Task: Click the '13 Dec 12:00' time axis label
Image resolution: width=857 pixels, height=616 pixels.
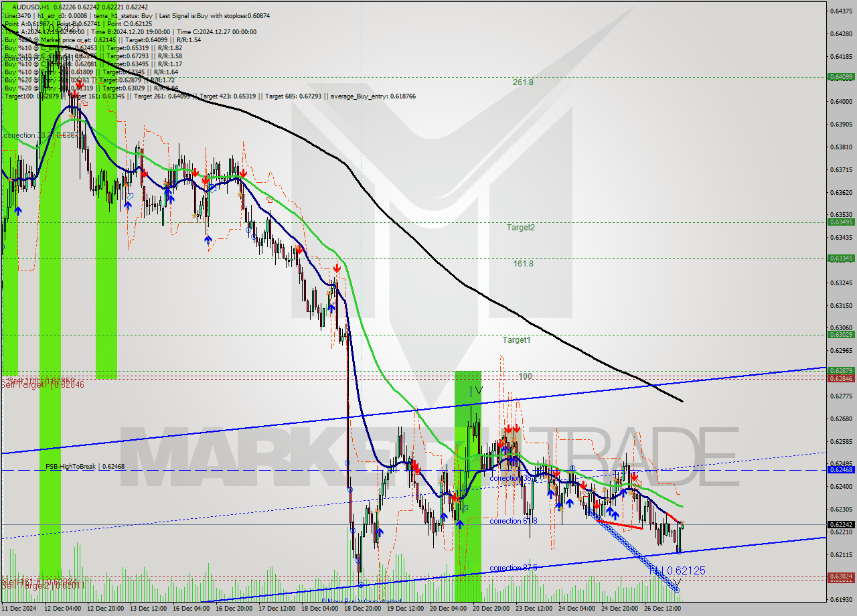Action: click(x=149, y=609)
